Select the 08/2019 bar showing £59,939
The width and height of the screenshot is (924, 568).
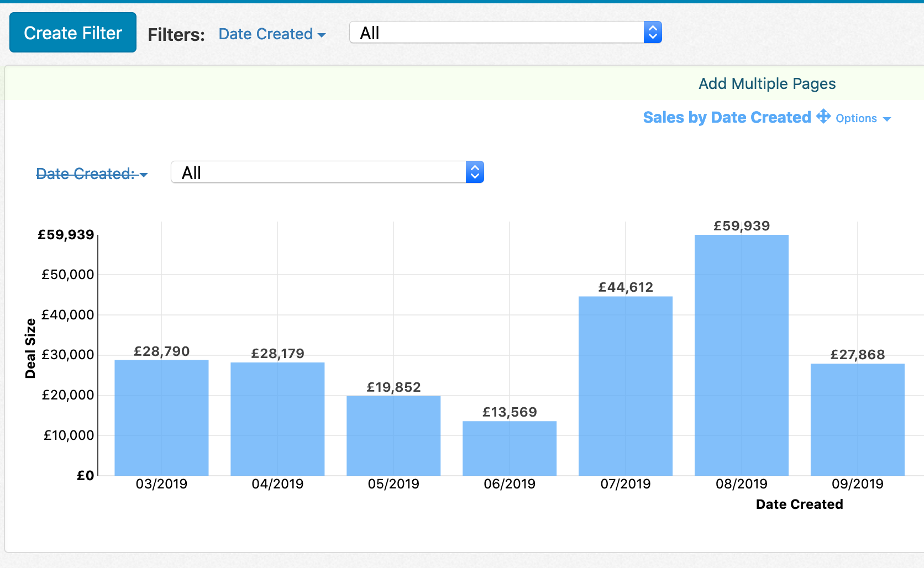(x=741, y=354)
